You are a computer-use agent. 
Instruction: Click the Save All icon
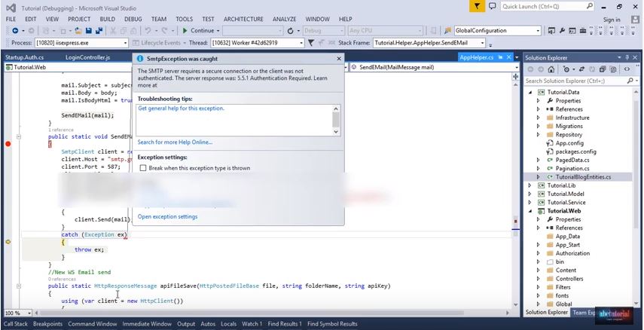pyautogui.click(x=99, y=31)
